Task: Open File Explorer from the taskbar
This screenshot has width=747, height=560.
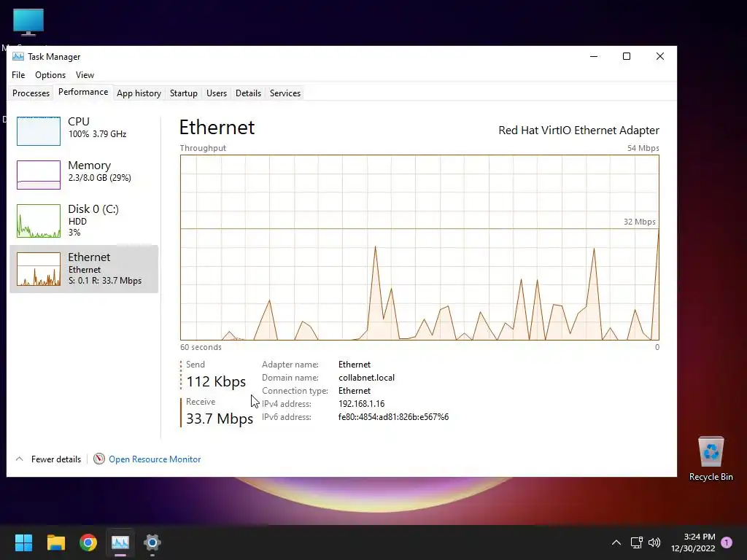Action: pos(55,542)
